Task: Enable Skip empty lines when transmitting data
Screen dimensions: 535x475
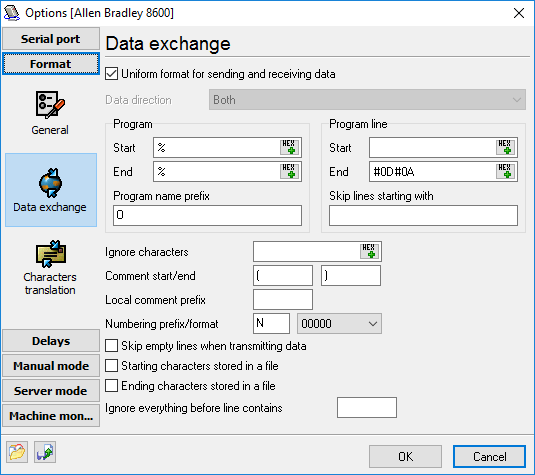Action: [x=112, y=346]
